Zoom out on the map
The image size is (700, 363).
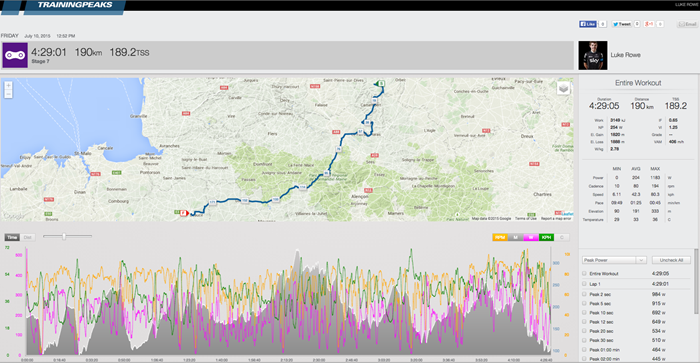[x=8, y=94]
